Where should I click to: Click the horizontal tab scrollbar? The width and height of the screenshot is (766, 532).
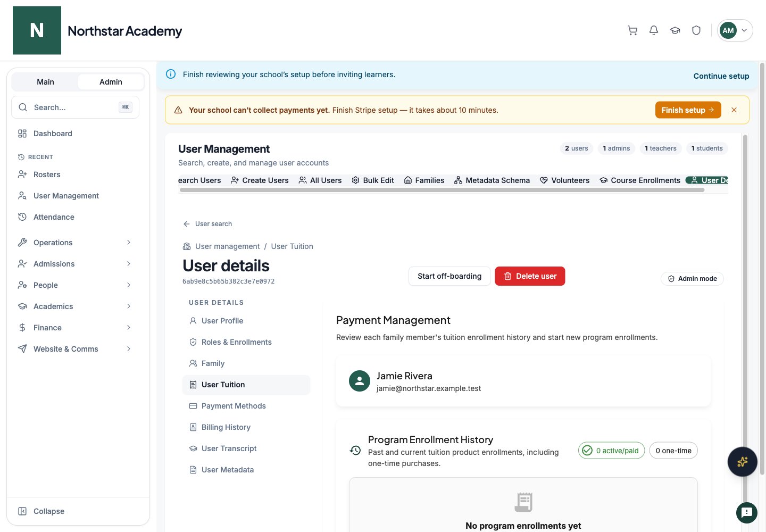coord(442,190)
